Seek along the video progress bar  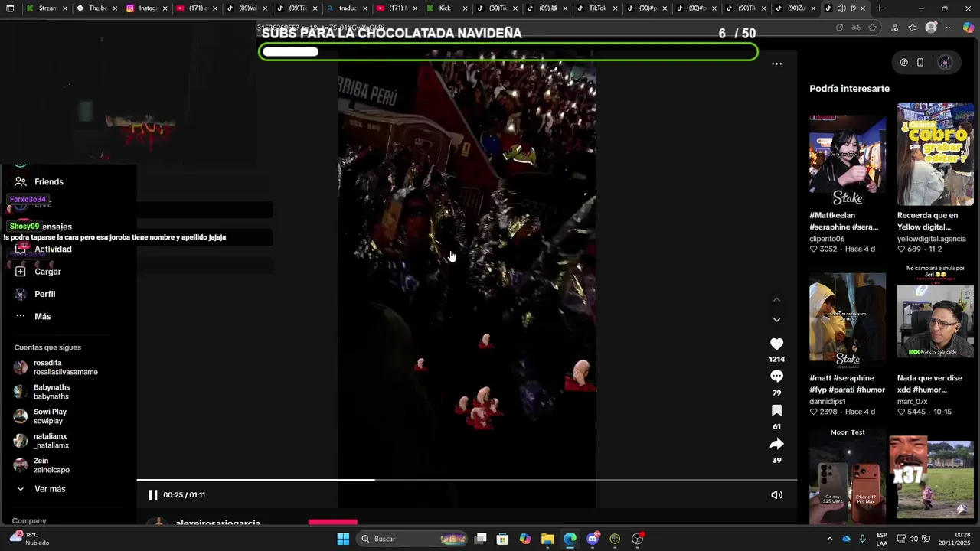467,481
